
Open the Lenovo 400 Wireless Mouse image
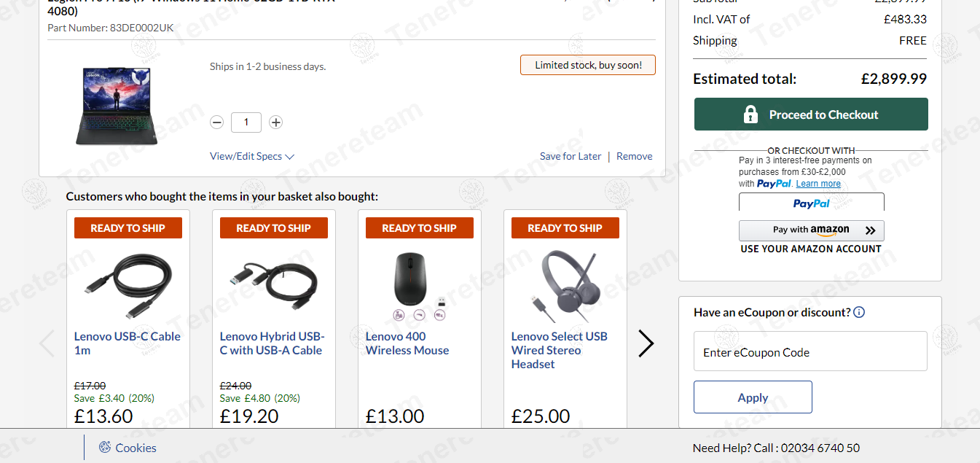click(x=419, y=285)
